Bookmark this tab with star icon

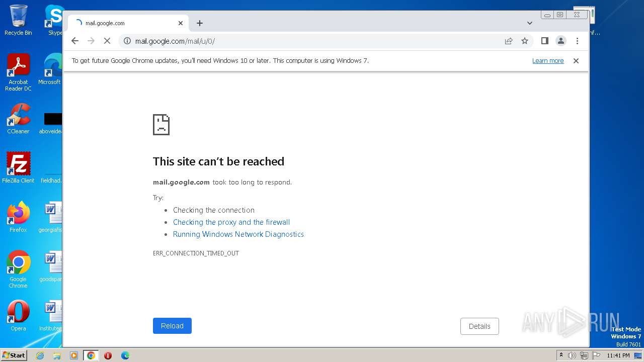click(x=525, y=41)
